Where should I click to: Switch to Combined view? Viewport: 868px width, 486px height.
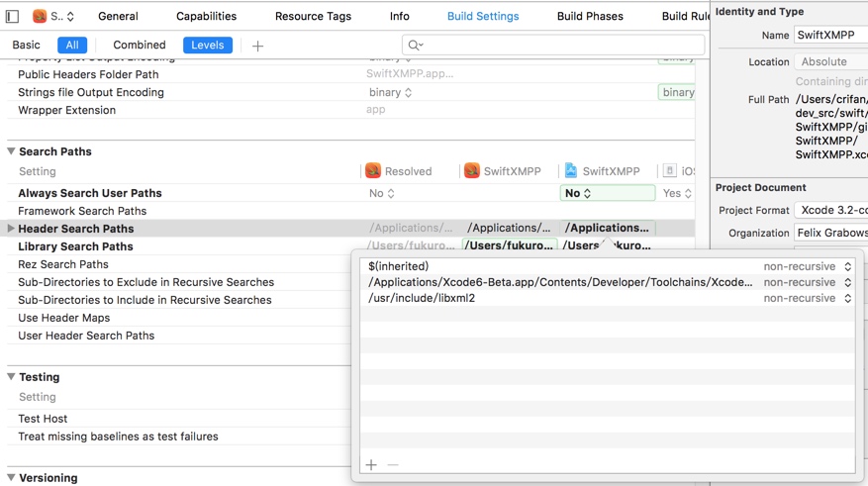pyautogui.click(x=139, y=45)
